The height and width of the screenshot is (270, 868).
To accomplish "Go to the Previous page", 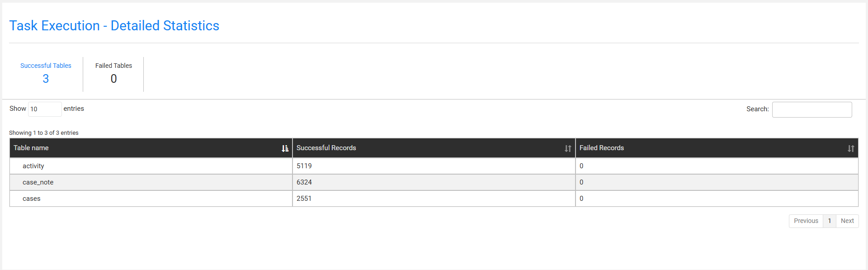I will coord(806,221).
